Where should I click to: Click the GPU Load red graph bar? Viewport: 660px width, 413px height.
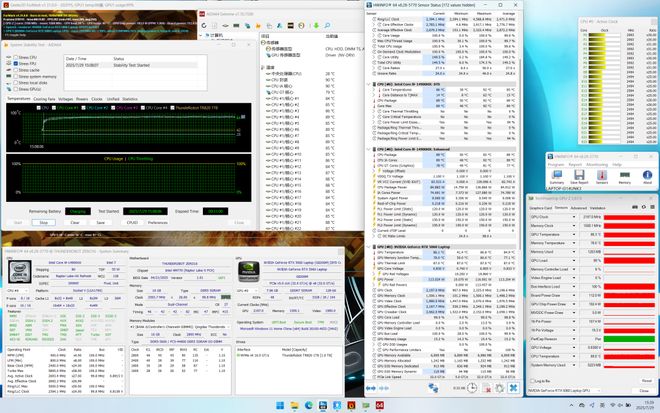point(628,260)
